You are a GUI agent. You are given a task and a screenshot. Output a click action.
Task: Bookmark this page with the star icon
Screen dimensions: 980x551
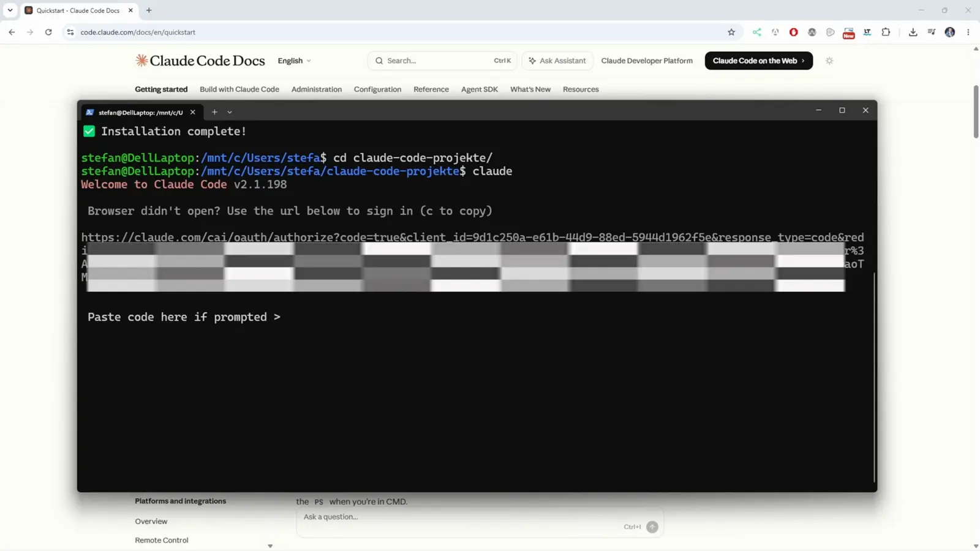[731, 32]
